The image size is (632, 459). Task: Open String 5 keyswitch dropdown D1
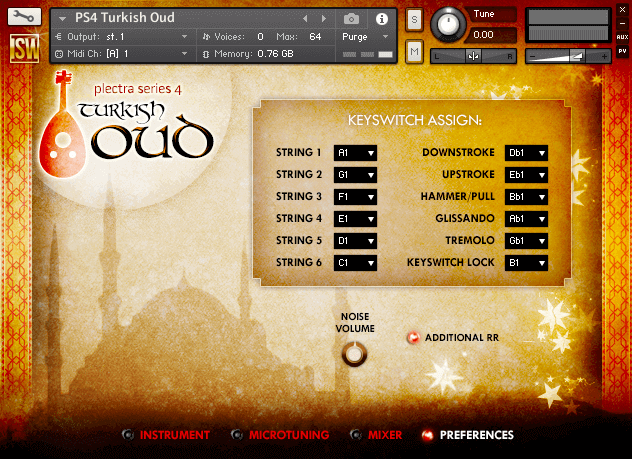pos(355,241)
